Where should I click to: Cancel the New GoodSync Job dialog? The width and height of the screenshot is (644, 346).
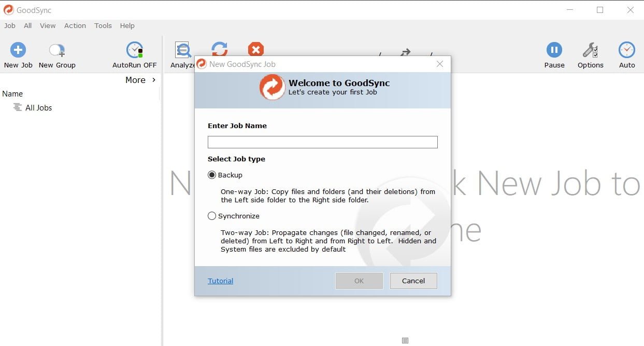click(x=413, y=281)
